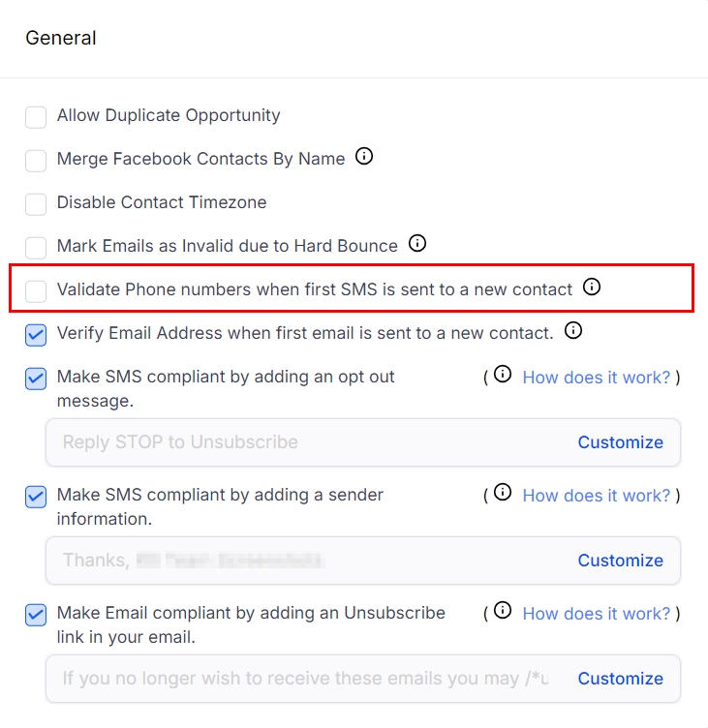Toggle Validate Phone numbers checkbox
This screenshot has height=728, width=708.
[x=36, y=290]
